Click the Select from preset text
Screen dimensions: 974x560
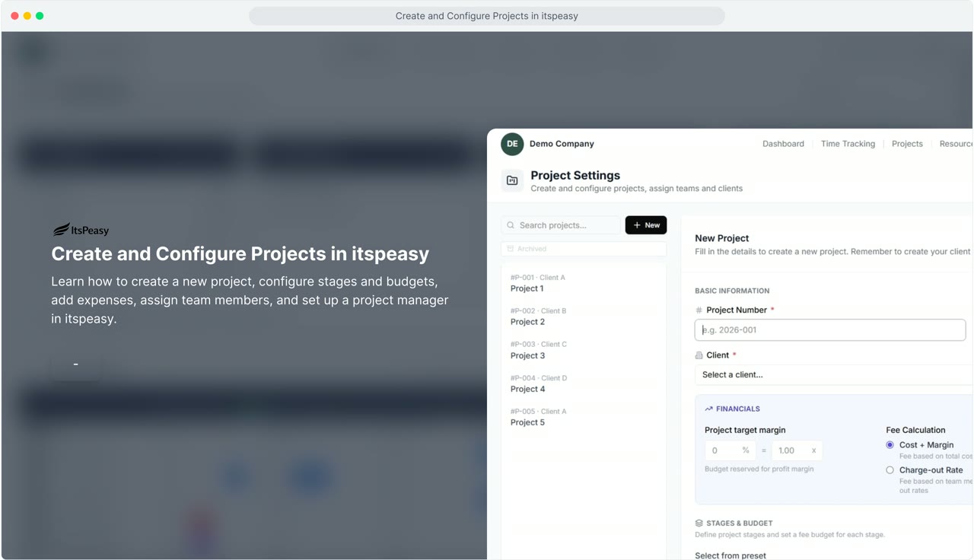(x=730, y=555)
